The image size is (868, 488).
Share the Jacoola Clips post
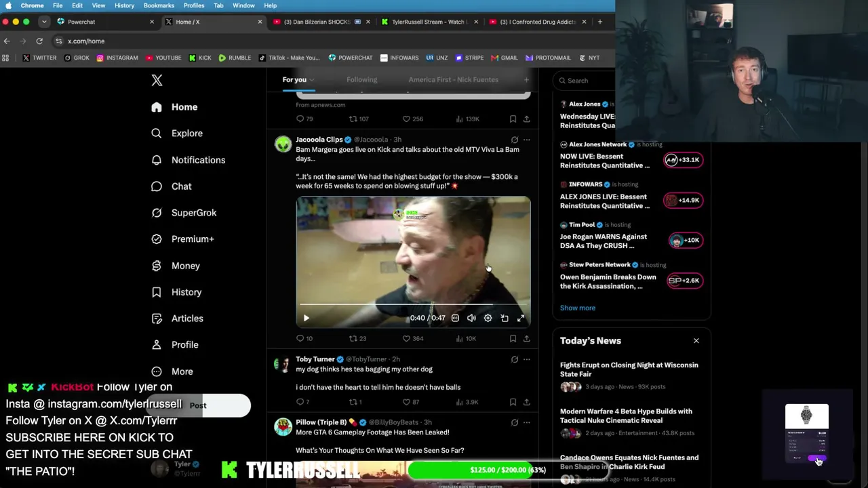(526, 338)
